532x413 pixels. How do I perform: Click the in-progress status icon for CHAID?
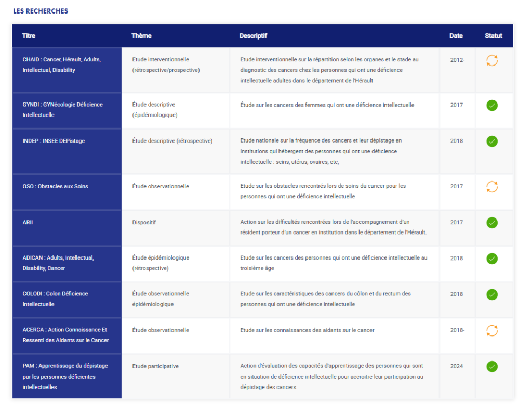coord(491,60)
